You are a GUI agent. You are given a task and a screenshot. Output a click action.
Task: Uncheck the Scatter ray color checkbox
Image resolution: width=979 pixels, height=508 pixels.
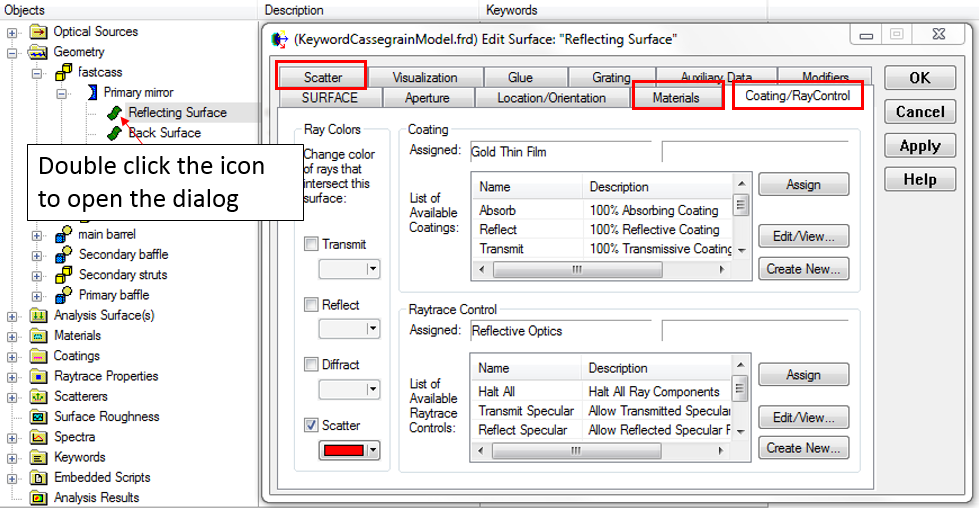pos(312,425)
